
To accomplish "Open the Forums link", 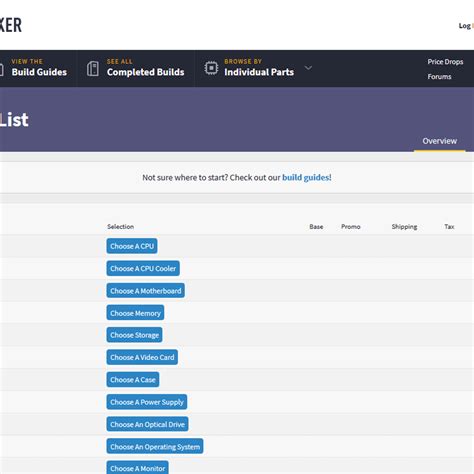I will click(x=439, y=77).
